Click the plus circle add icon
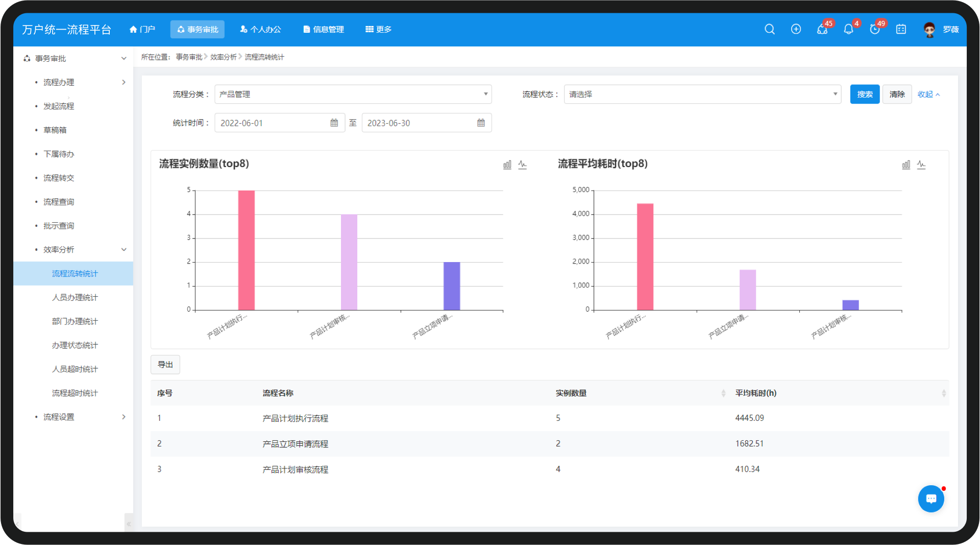 tap(796, 29)
